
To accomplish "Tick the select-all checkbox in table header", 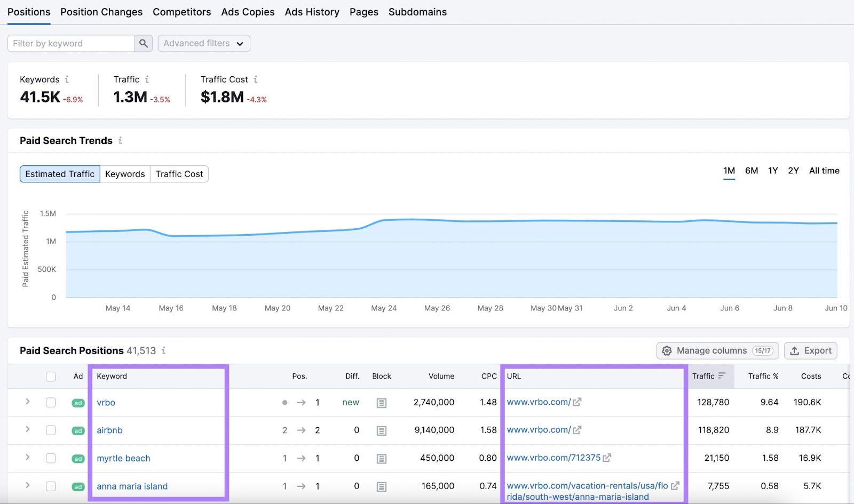I will pos(51,377).
